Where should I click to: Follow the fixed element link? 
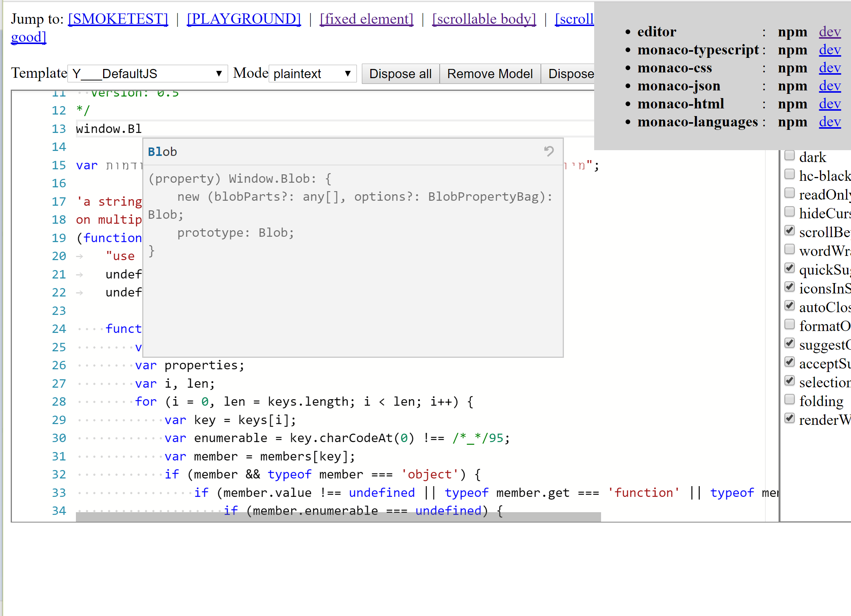[366, 19]
